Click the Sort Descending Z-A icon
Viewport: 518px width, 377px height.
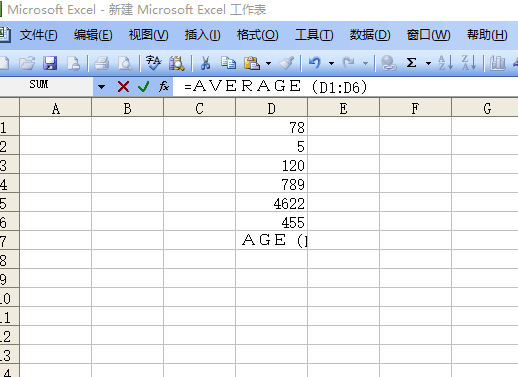469,63
